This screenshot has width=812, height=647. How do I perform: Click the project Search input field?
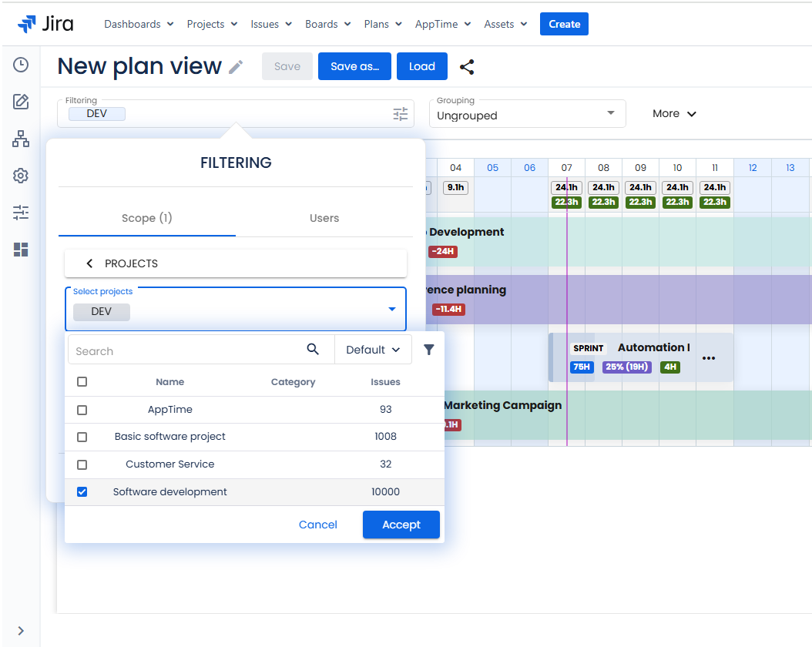(x=185, y=350)
